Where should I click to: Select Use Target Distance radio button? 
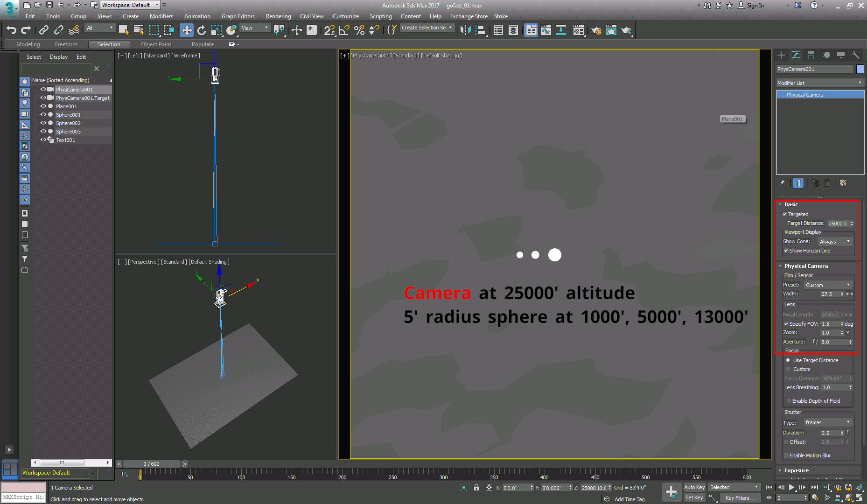tap(788, 360)
